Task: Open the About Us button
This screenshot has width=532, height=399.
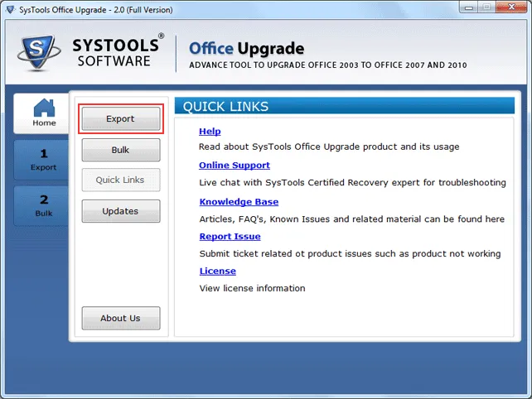Action: [x=121, y=319]
